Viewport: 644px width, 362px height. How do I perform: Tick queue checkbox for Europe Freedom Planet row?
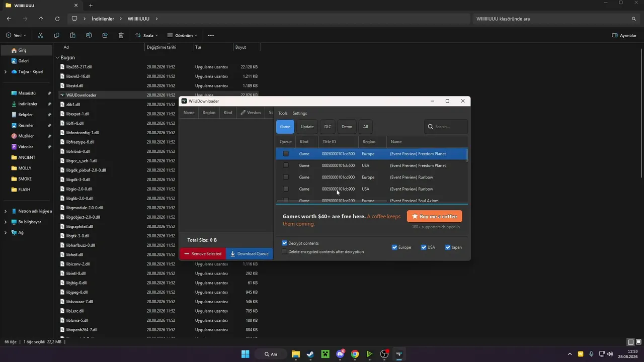(x=286, y=154)
